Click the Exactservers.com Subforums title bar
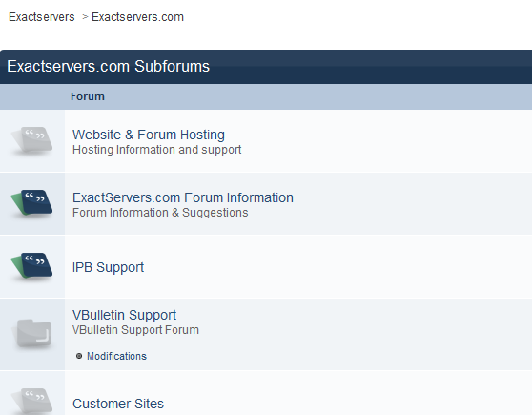 click(x=266, y=67)
